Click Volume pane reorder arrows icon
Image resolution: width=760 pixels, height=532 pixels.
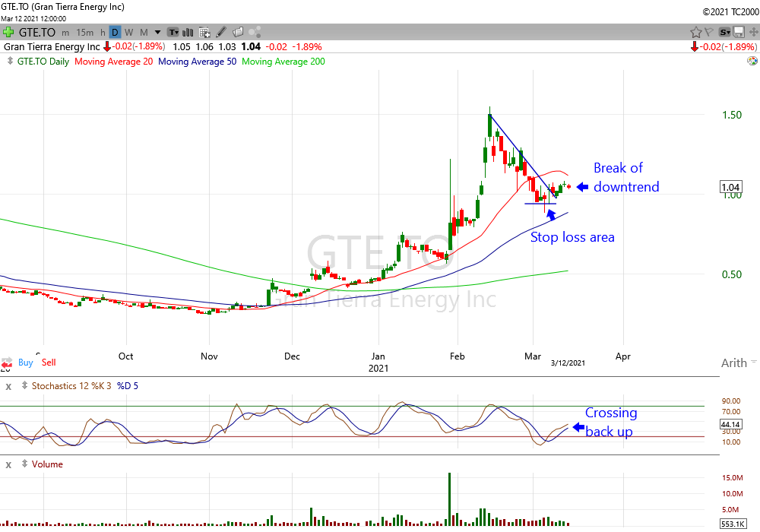(24, 464)
